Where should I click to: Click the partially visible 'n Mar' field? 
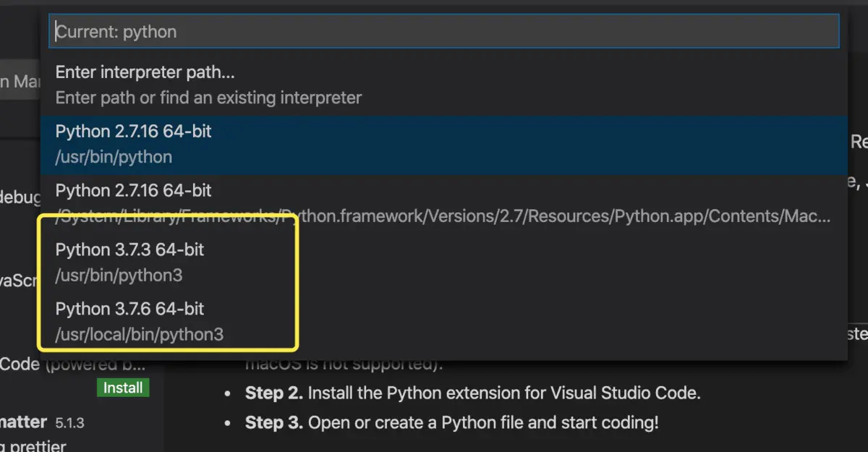point(20,82)
